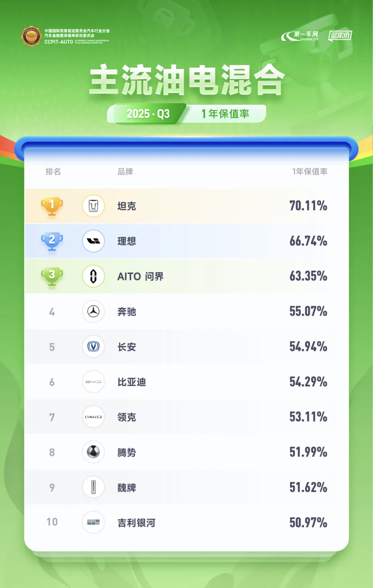The image size is (373, 588).
Task: Click the Li Auto (理想) logo icon
Action: point(93,241)
